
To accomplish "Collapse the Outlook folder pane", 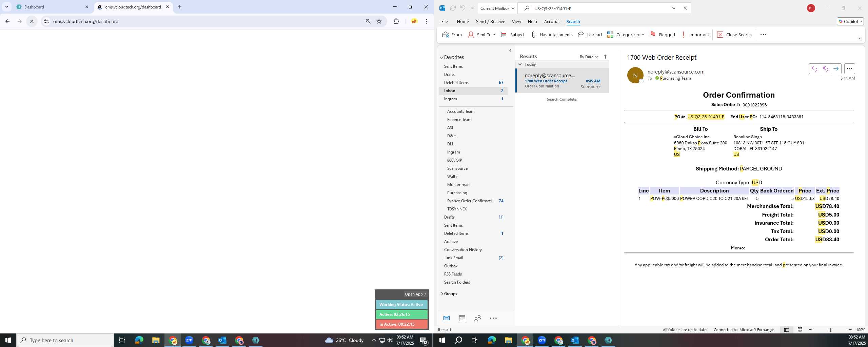I will (x=510, y=50).
